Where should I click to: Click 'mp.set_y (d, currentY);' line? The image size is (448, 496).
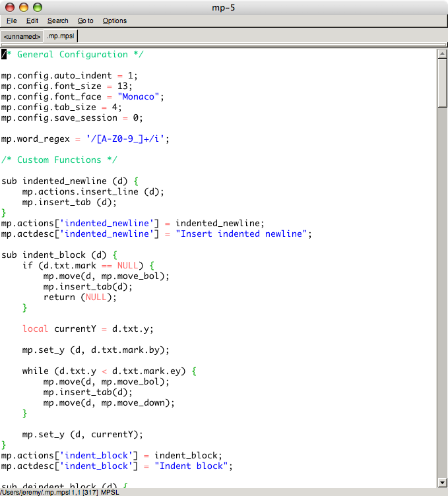82,434
